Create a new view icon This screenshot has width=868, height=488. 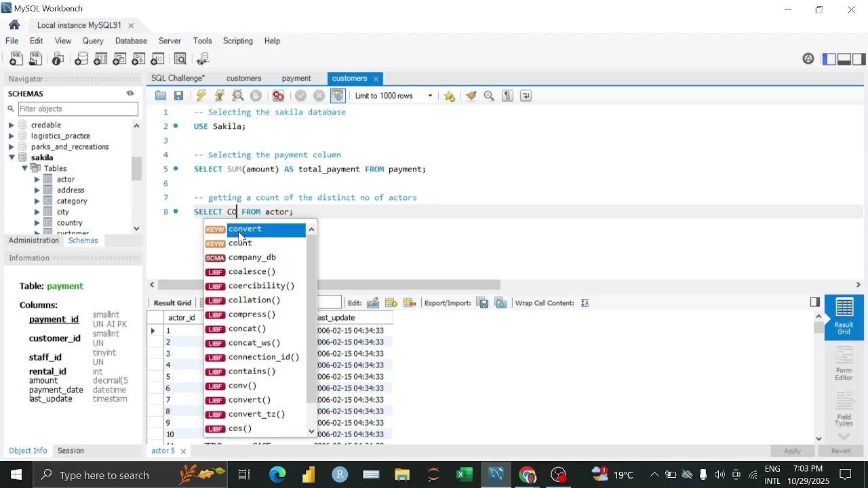coord(119,59)
